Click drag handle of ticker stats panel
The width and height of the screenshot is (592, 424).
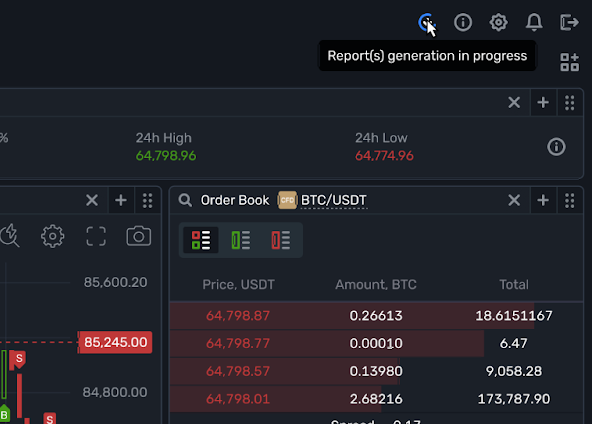click(570, 102)
